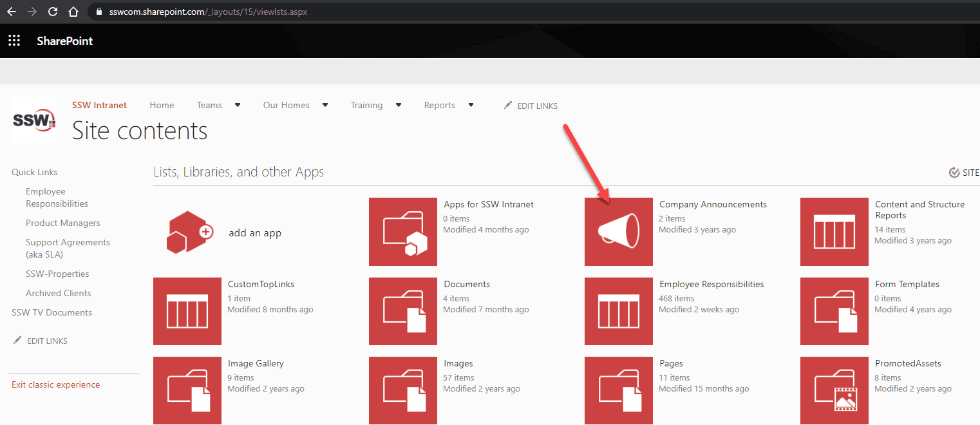The height and width of the screenshot is (425, 980).
Task: Open the SharePoint app launcher waffle icon
Action: [14, 41]
